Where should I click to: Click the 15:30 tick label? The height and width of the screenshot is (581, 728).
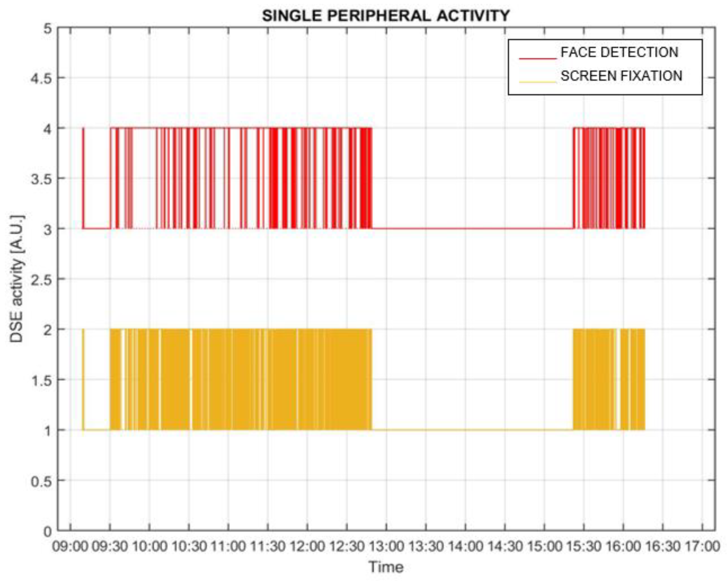pos(584,546)
